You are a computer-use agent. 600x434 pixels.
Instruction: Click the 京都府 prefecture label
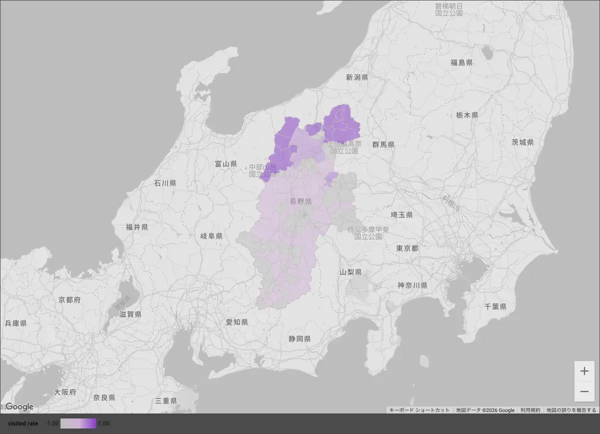(x=69, y=300)
